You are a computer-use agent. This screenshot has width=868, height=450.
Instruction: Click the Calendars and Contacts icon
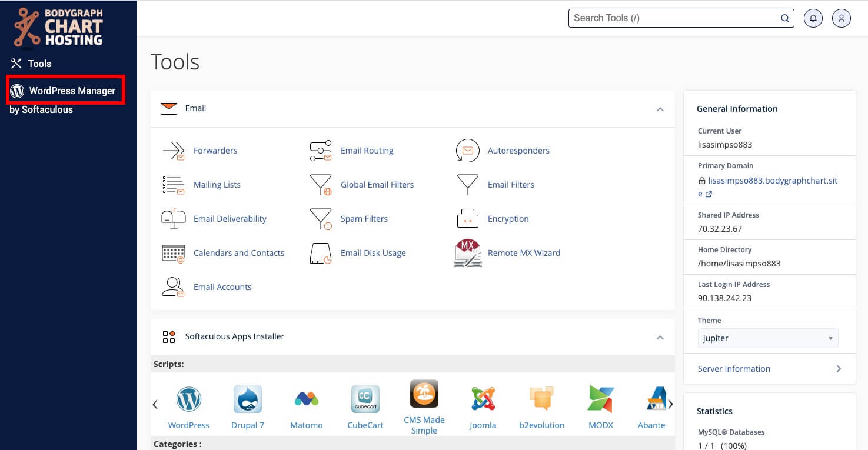pos(174,253)
